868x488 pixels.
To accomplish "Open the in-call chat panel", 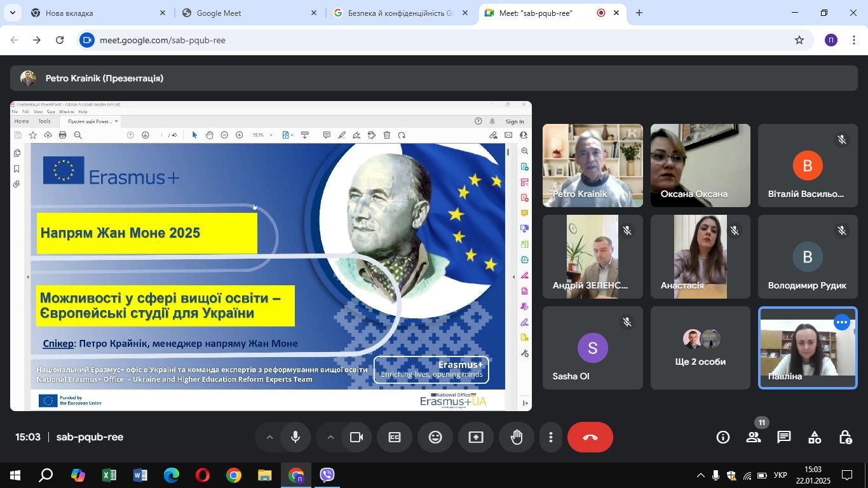I will click(x=784, y=437).
